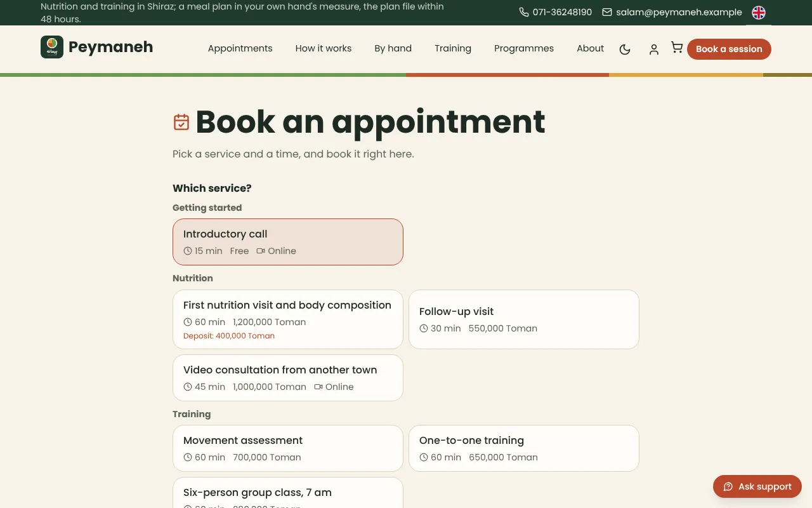Click the 'Which service?' label
This screenshot has height=508, width=812.
pyautogui.click(x=212, y=188)
